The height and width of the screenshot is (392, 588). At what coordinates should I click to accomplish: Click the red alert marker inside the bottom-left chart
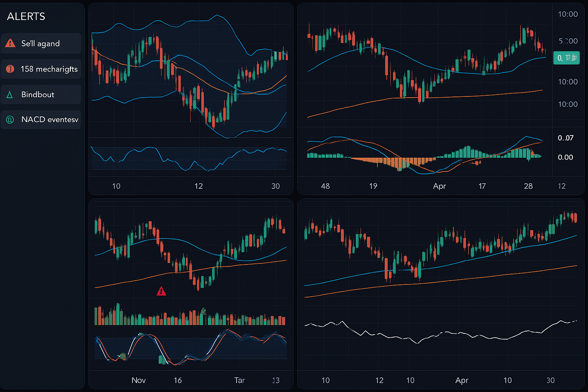pos(162,291)
